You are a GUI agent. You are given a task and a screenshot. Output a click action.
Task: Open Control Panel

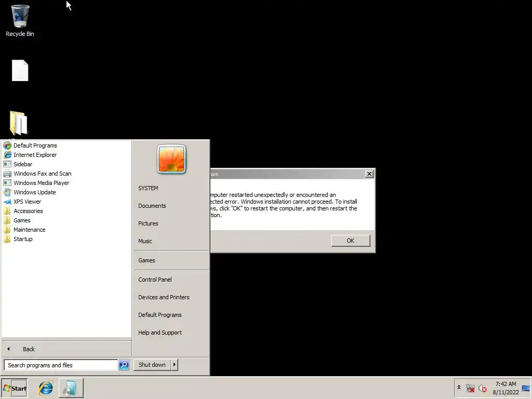[155, 280]
